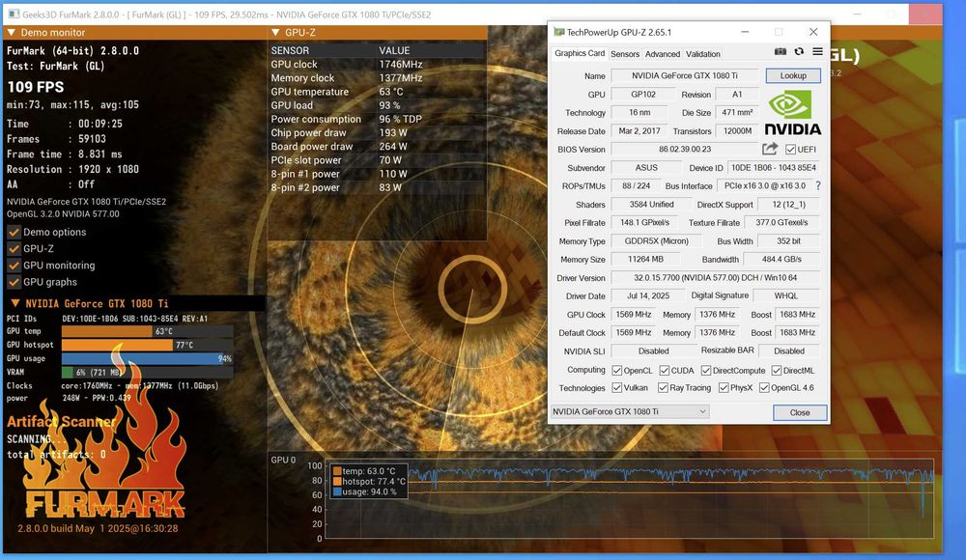This screenshot has height=560, width=966.
Task: Open the GPU-Z hamburger menu
Action: [x=817, y=52]
